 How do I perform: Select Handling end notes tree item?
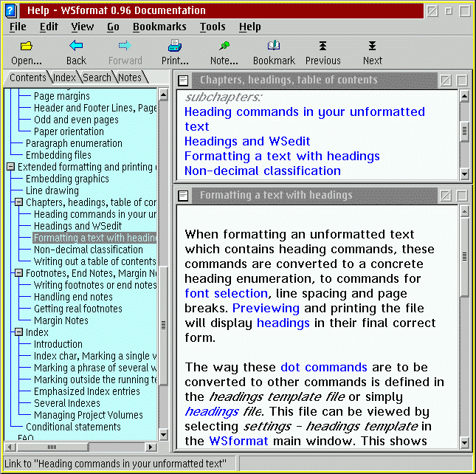(73, 296)
